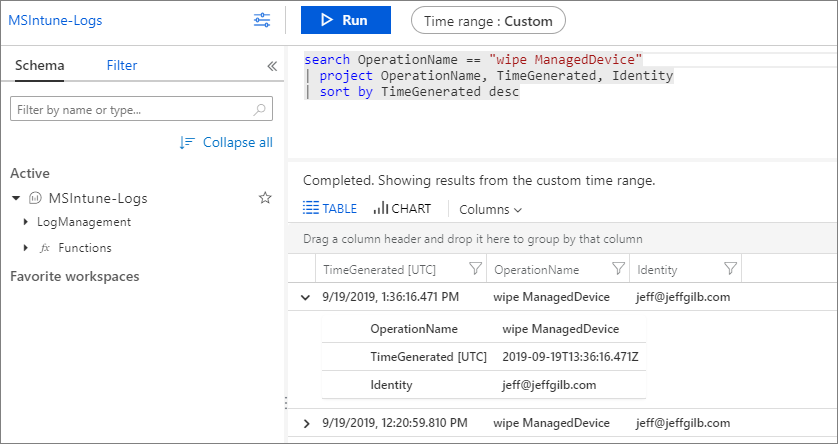Viewport: 838px width, 444px height.
Task: Select the Favorite workspaces heading
Action: 75,277
